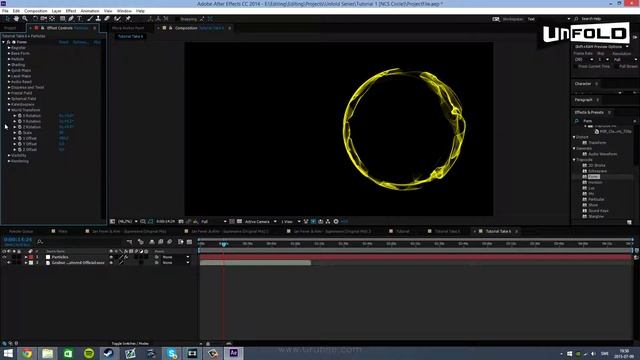Toggle the Scale stopwatch
Viewport: 640px width, 360px height.
pos(20,133)
